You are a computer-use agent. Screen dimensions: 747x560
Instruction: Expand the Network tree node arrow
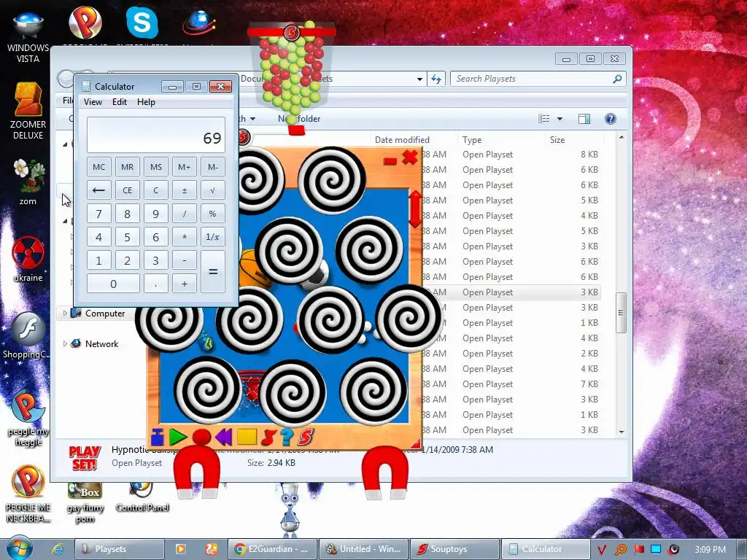65,344
